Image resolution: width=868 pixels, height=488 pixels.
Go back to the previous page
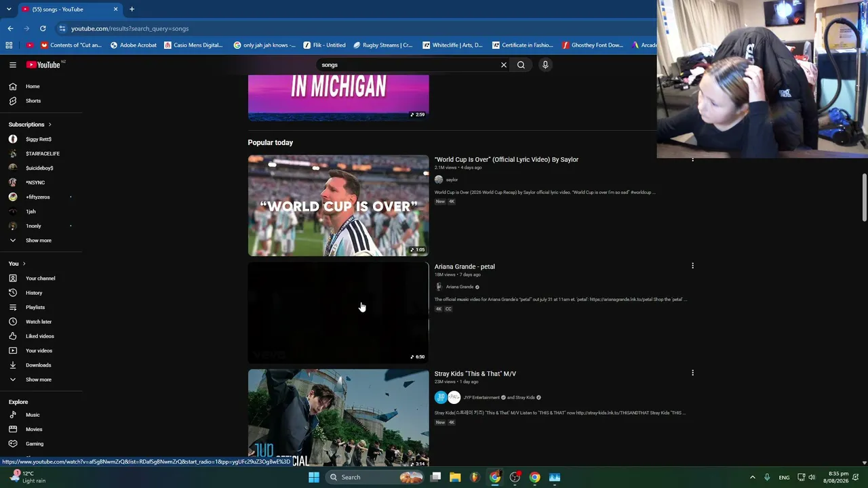coord(10,28)
